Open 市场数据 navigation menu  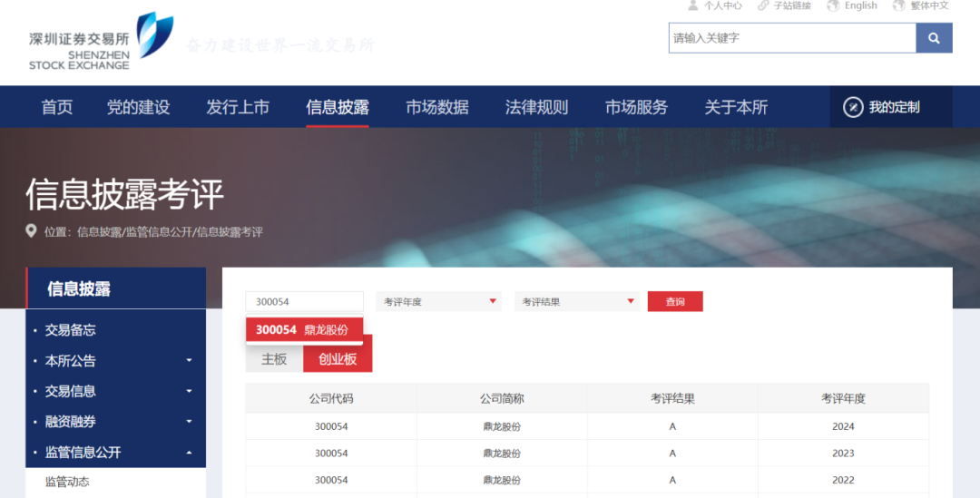pyautogui.click(x=436, y=107)
